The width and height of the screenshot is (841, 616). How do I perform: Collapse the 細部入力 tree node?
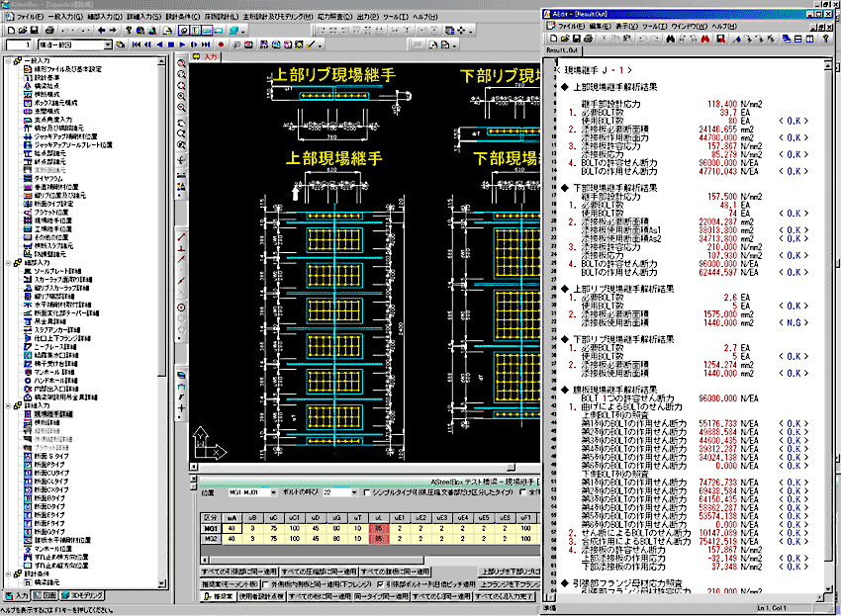[x=9, y=263]
